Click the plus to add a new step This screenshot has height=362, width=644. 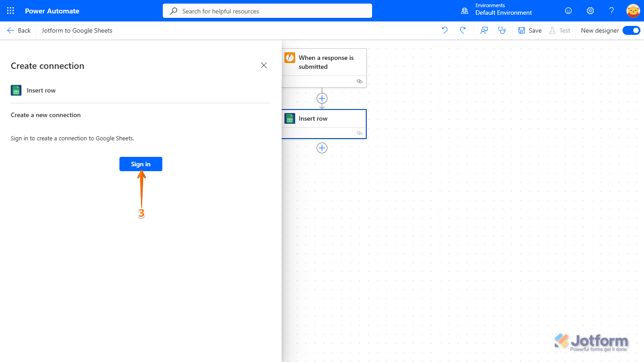pyautogui.click(x=322, y=148)
